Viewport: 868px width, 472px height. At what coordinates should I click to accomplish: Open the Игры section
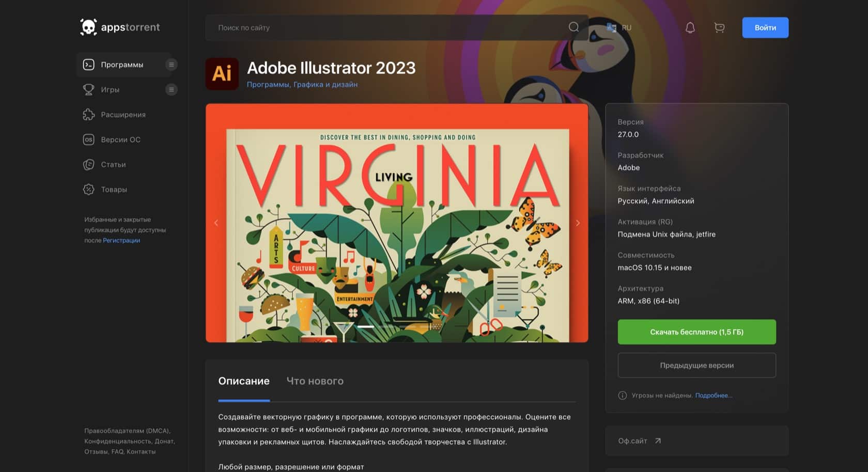click(110, 89)
